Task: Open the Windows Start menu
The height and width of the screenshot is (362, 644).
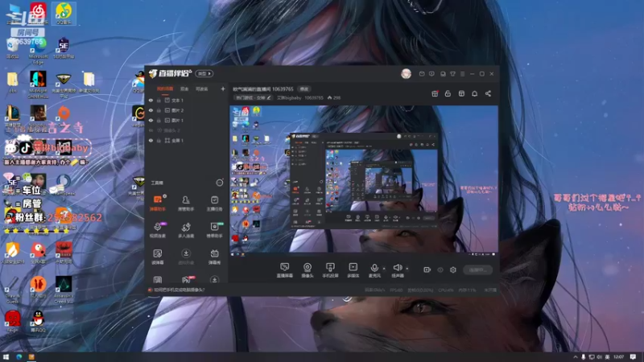Action: (6, 357)
